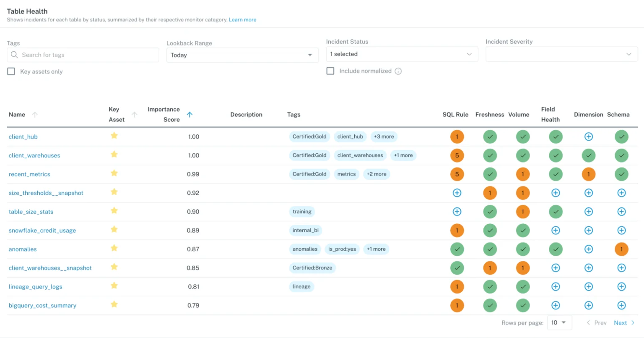Click Search for tags field
This screenshot has height=338, width=644.
point(83,55)
